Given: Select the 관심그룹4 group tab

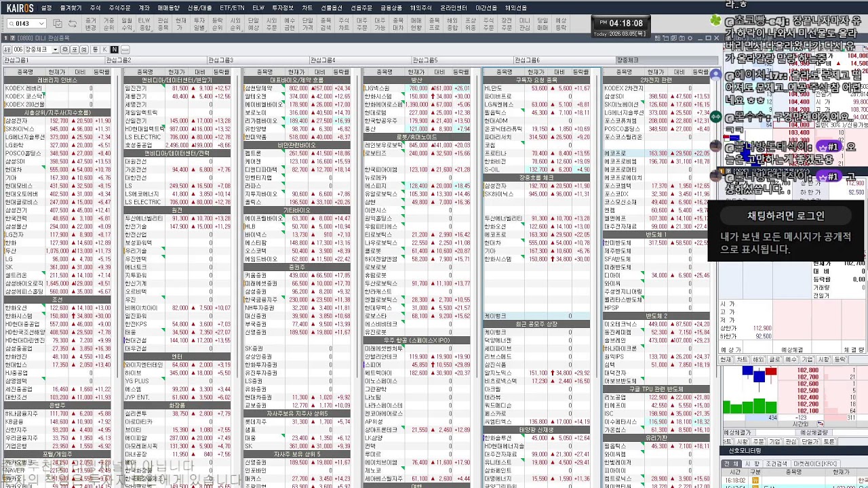Looking at the screenshot, I should [360, 60].
